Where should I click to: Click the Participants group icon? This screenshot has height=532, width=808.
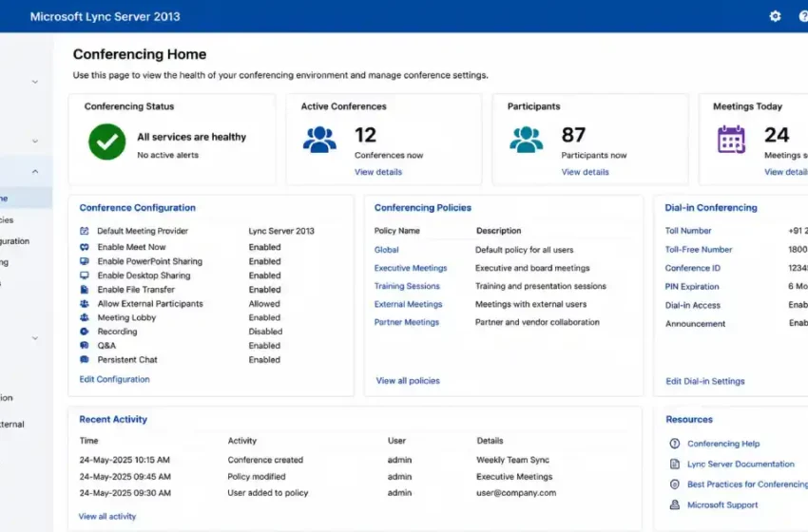pos(526,140)
